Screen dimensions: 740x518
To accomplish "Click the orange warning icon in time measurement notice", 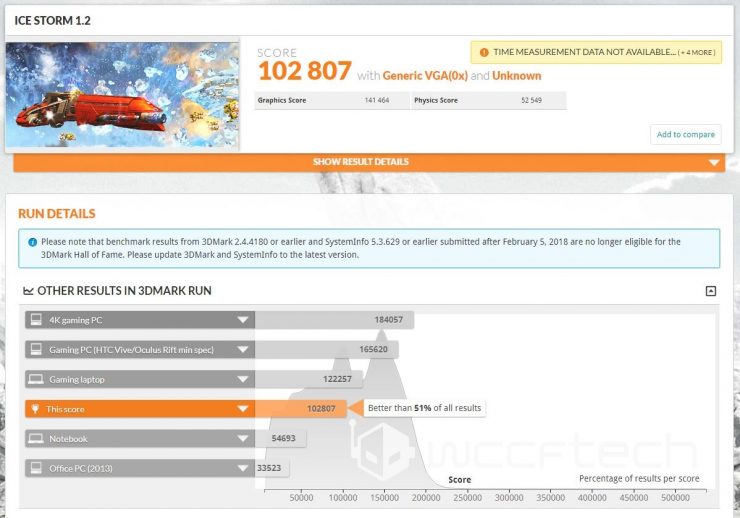I will [x=484, y=52].
